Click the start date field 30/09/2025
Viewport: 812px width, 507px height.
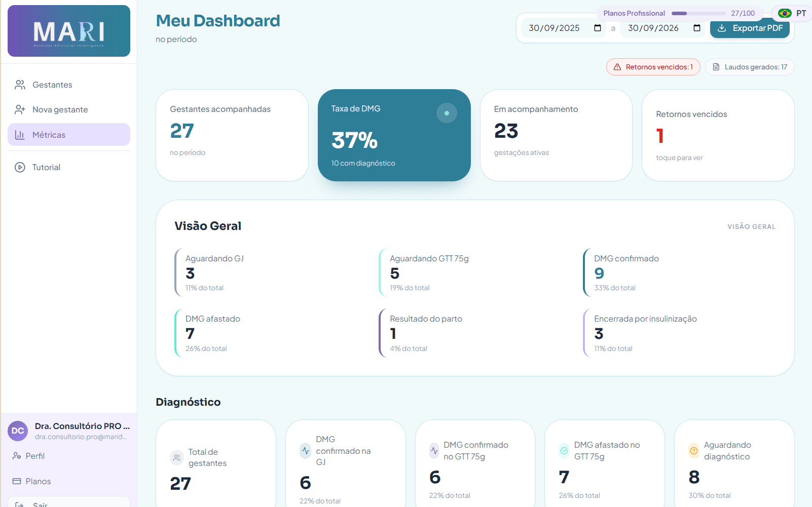coord(563,28)
